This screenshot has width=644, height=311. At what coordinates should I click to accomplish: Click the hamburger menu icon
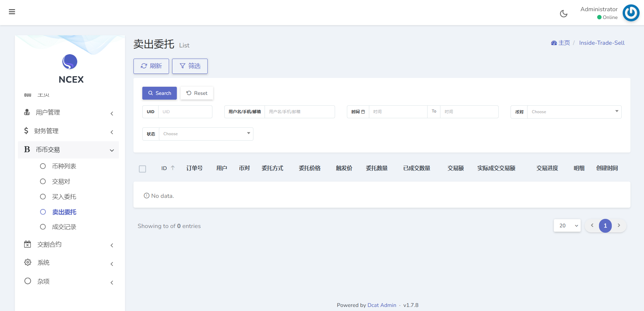(12, 12)
